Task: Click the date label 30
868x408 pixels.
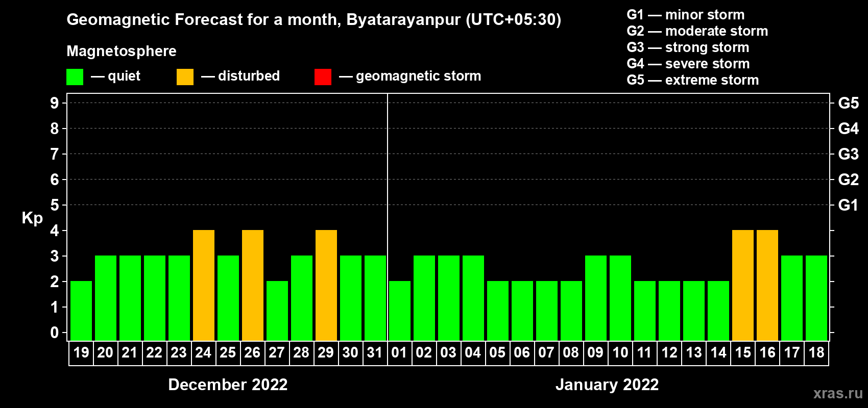Action: [350, 352]
